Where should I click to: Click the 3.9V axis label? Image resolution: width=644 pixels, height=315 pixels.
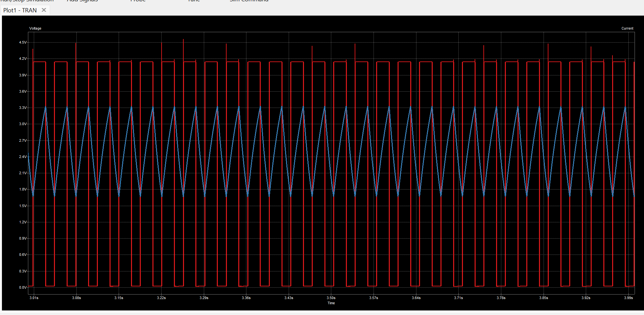coord(23,75)
